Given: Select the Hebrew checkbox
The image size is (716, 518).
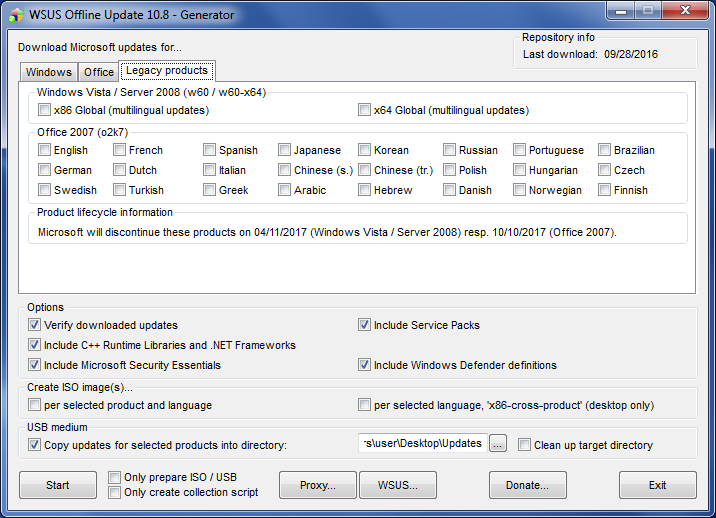Looking at the screenshot, I should click(364, 190).
